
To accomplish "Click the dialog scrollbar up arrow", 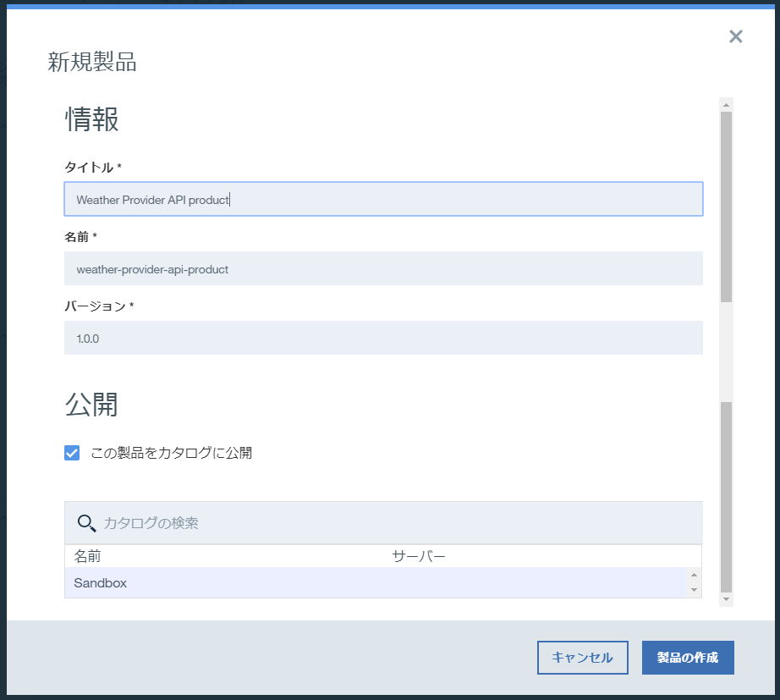I will (726, 105).
